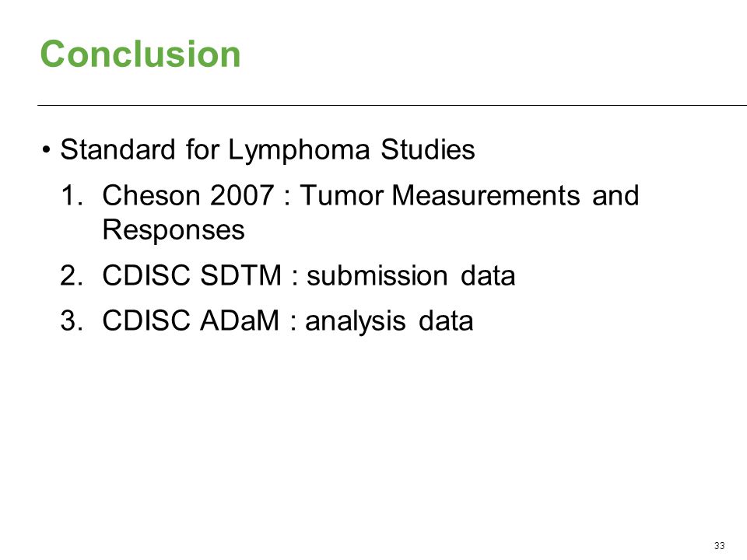Image resolution: width=747 pixels, height=560 pixels.
Task: Click the bullet before Standard for Lymphoma Studies
Action: (46, 150)
